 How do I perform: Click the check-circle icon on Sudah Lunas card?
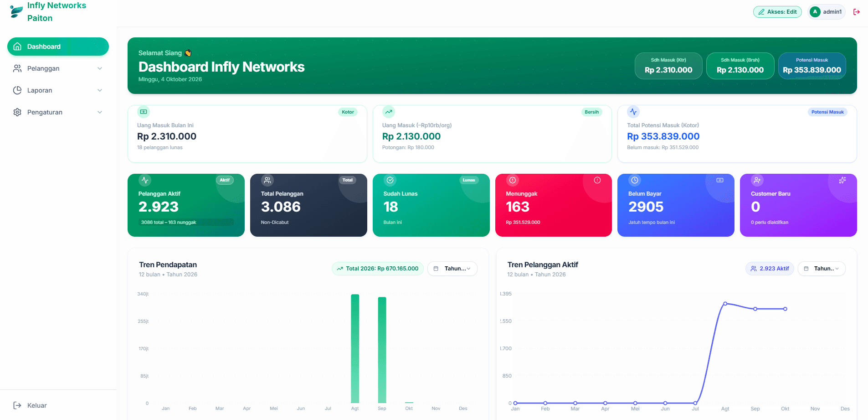390,180
